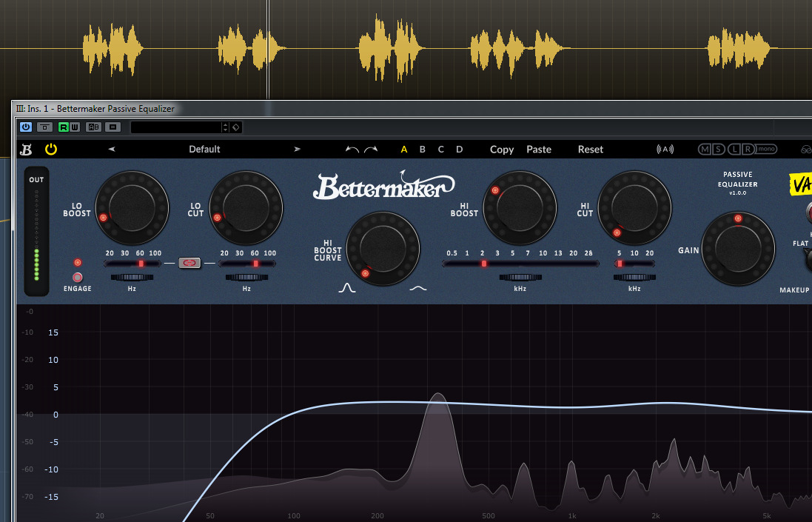Click the HI CUT kHz frequency slider handle

620,264
